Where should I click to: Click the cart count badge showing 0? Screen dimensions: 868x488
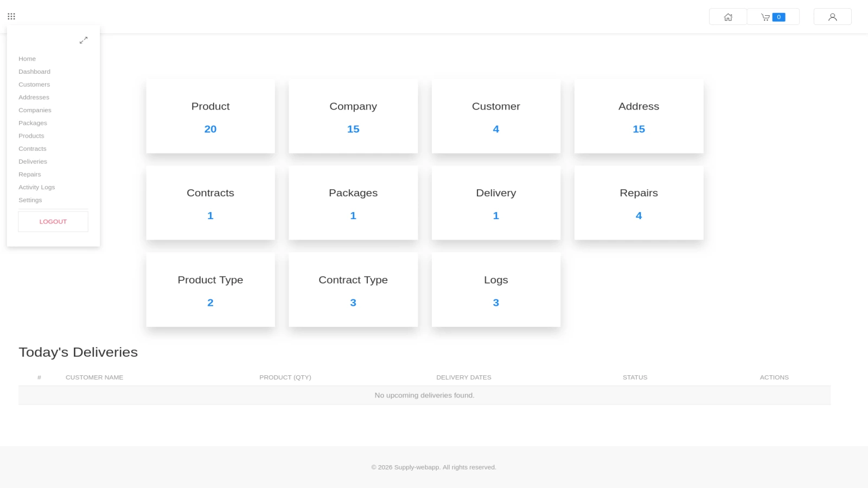coord(779,17)
